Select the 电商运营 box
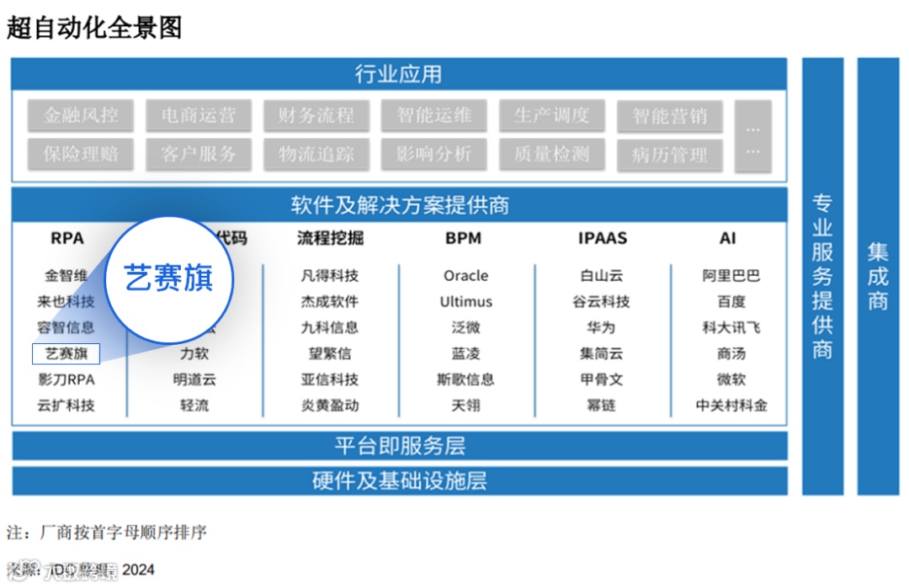The image size is (909, 588). (x=199, y=115)
